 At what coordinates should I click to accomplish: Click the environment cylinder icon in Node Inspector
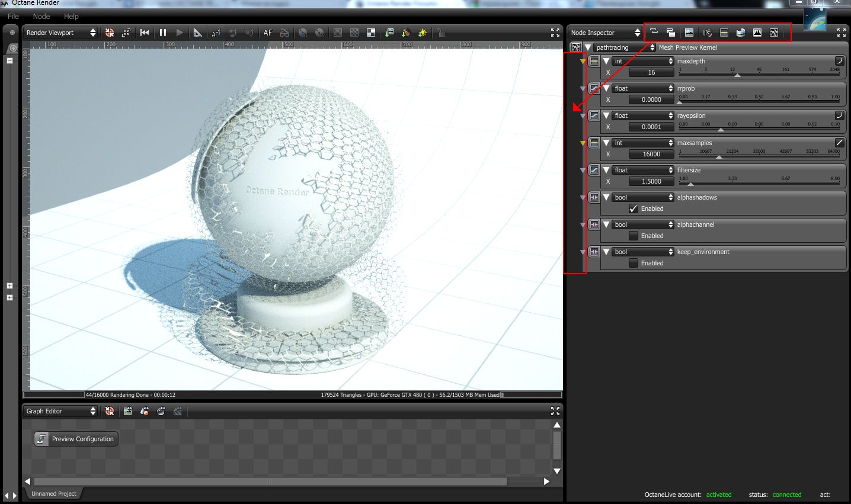click(741, 33)
